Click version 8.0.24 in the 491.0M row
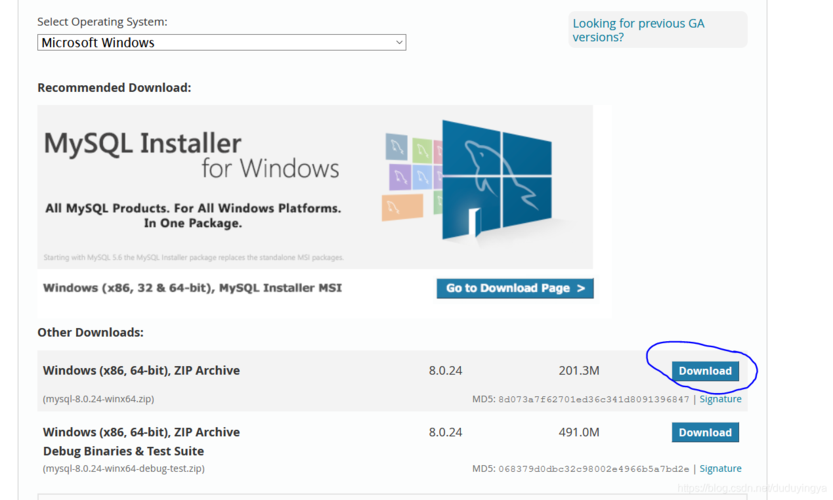Viewport: 833px width, 500px height. [445, 433]
